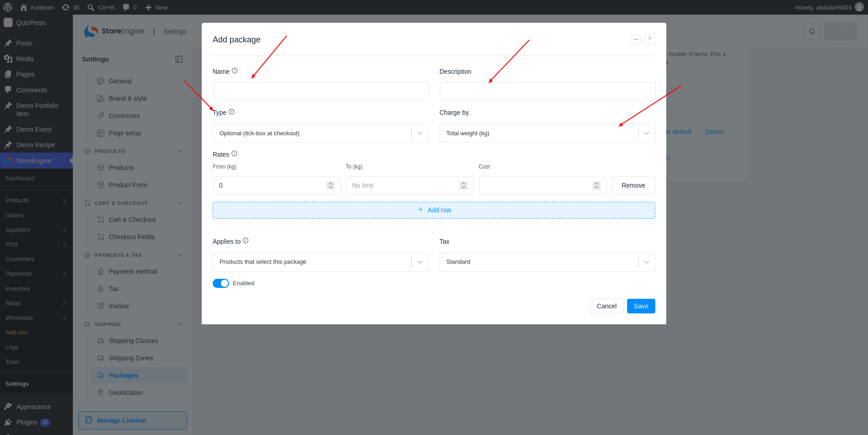Click the search magnifier icon near Save
The image size is (868, 435).
812,31
